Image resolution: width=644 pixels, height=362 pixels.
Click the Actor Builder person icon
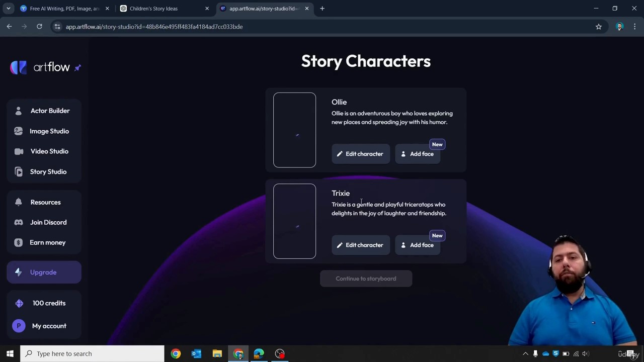pos(19,111)
